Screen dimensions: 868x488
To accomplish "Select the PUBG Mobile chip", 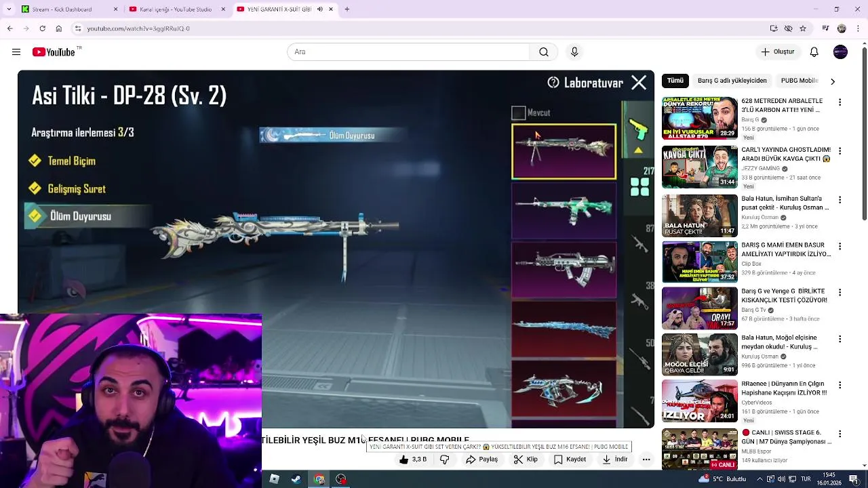I will click(x=799, y=81).
